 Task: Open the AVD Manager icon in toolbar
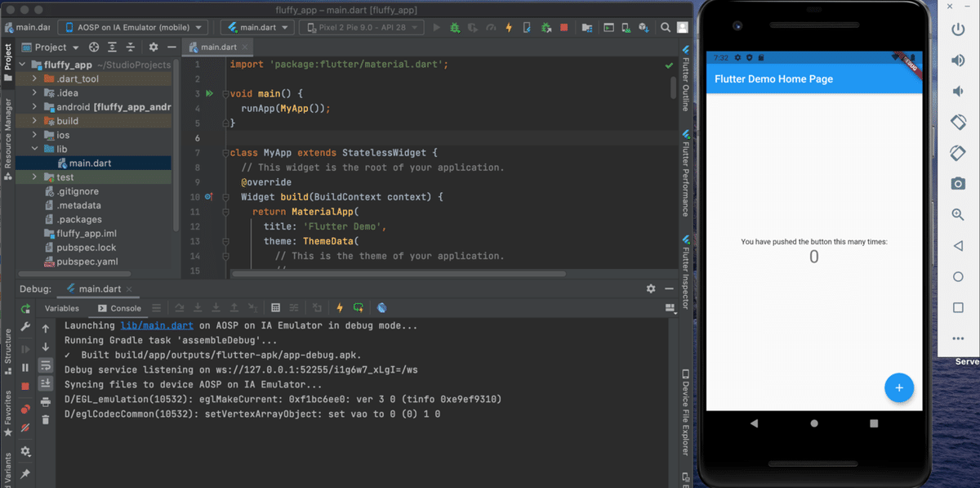click(626, 27)
